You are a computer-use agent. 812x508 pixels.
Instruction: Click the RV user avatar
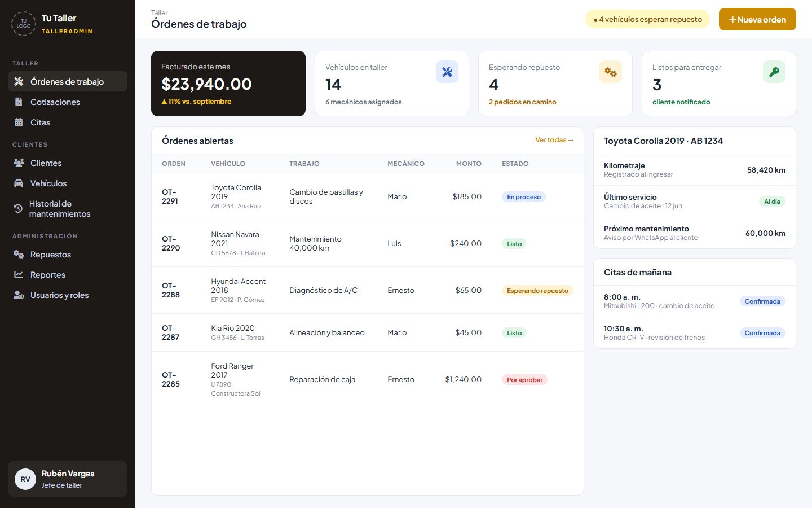[25, 479]
